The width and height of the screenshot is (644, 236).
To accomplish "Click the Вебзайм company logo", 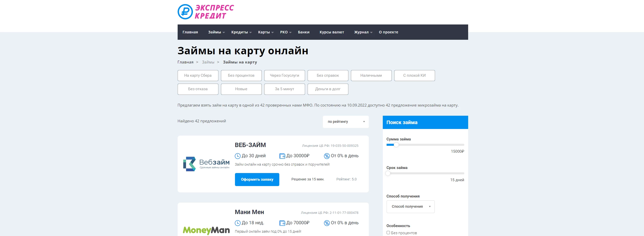I will 206,164.
